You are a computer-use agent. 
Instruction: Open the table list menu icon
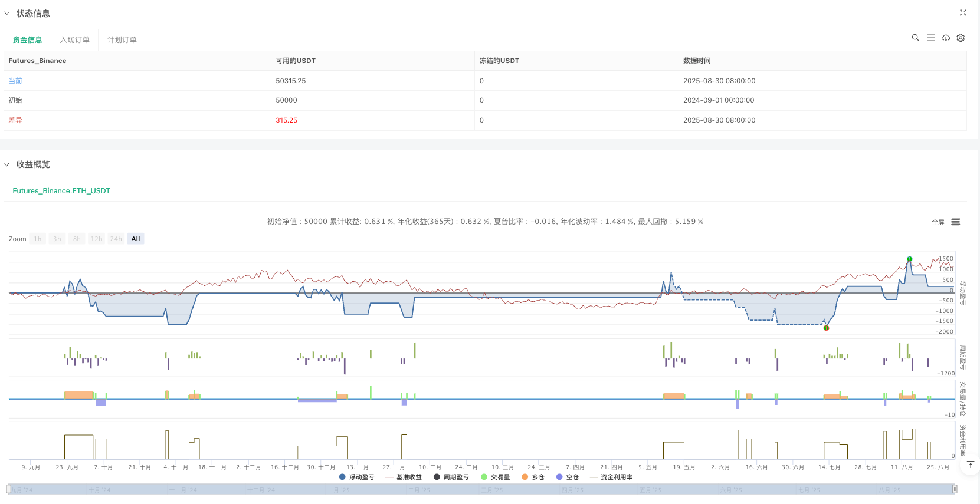931,38
